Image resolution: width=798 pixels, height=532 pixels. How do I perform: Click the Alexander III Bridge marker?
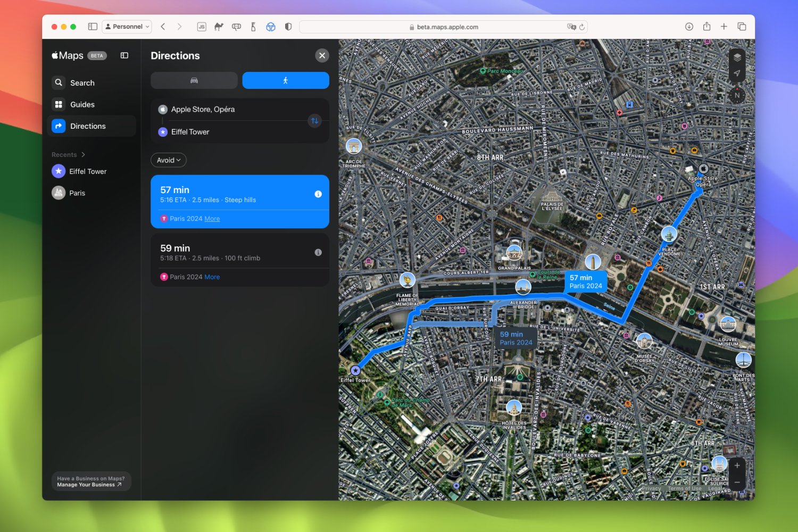click(x=523, y=287)
